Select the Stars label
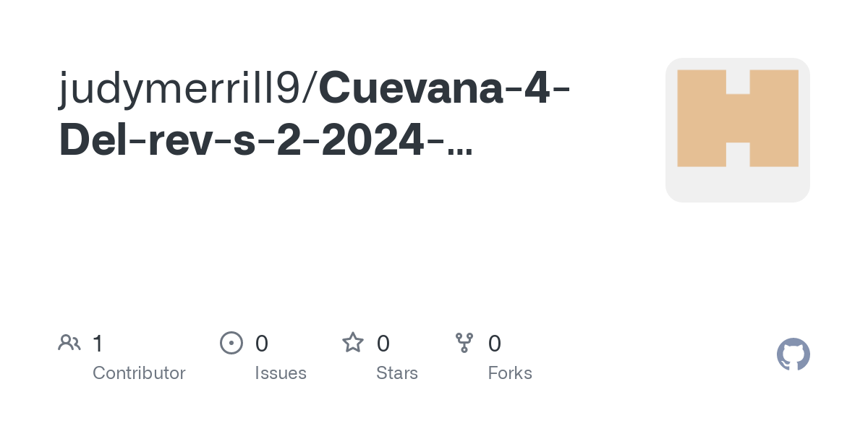Viewport: 868px width, 434px height. point(397,373)
